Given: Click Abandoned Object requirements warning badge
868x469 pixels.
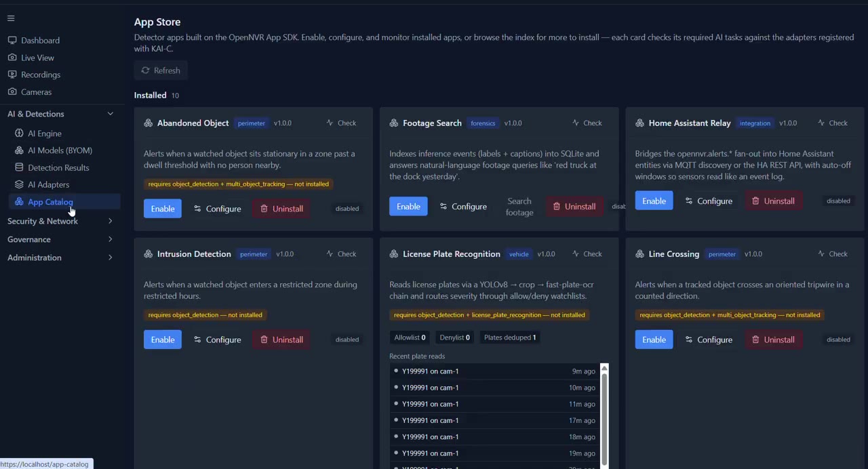Looking at the screenshot, I should pyautogui.click(x=238, y=184).
